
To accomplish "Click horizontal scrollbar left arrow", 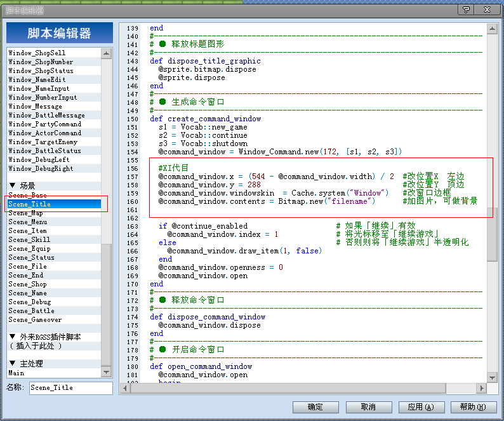I will pyautogui.click(x=125, y=388).
